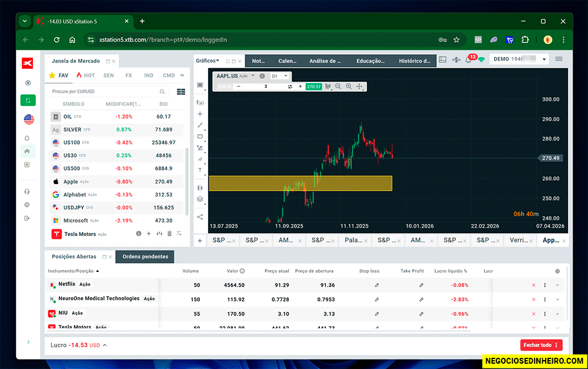Buy at green 270.57 price button
588x369 pixels.
(x=313, y=87)
